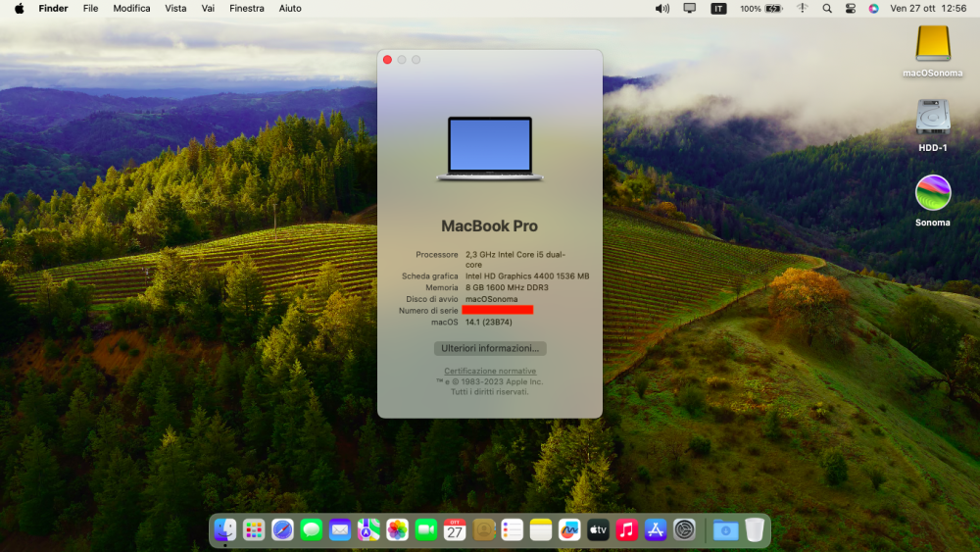Screen dimensions: 980x552
Task: Open the Vista menu
Action: [175, 8]
